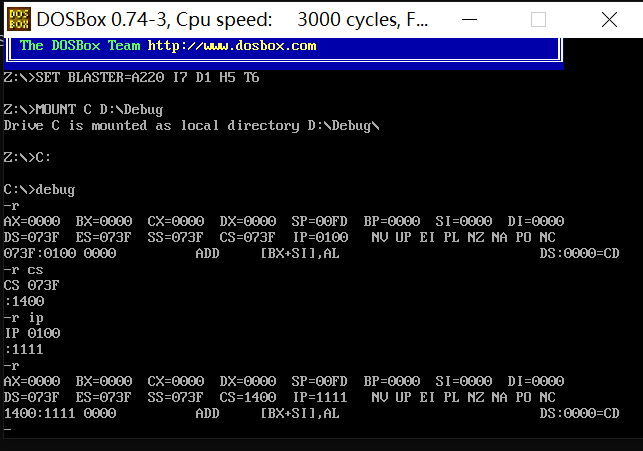Click 'IP=1111' in the last register dump
The width and height of the screenshot is (643, 451).
320,397
